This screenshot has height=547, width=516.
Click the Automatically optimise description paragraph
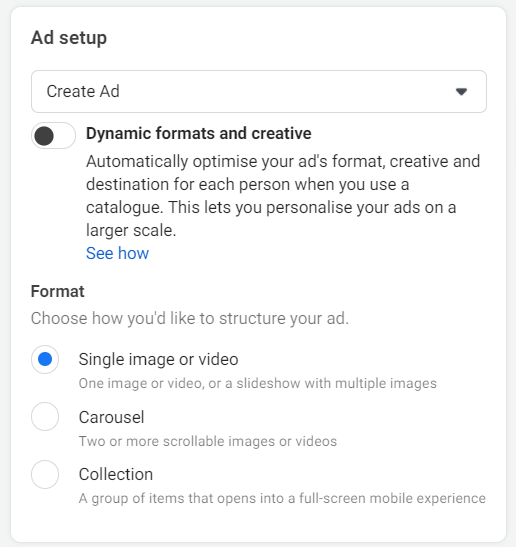(x=283, y=196)
